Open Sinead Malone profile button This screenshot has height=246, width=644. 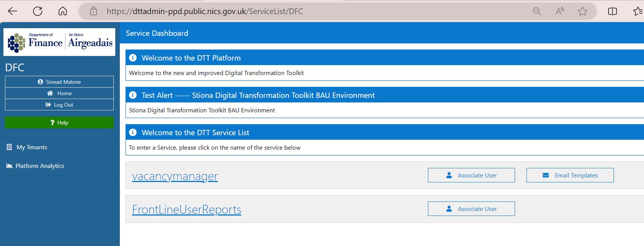tap(59, 82)
